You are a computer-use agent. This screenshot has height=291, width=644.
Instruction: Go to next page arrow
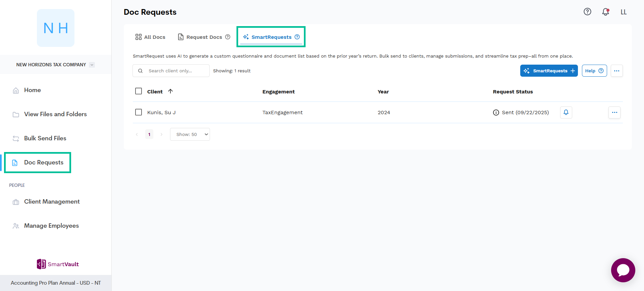coord(161,134)
